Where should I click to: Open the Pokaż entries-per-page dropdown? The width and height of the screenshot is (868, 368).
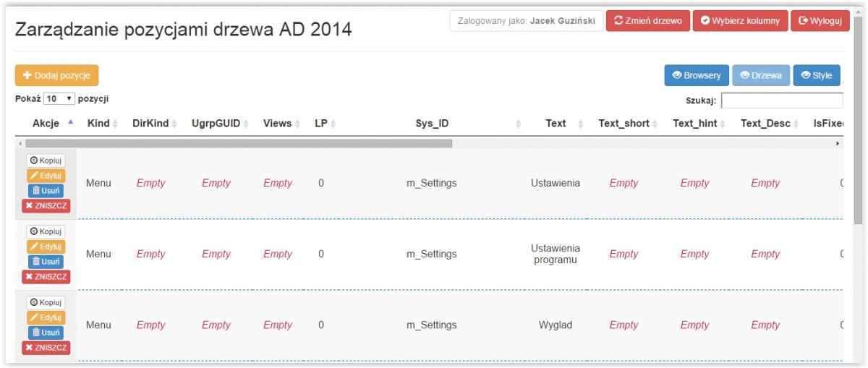[59, 98]
